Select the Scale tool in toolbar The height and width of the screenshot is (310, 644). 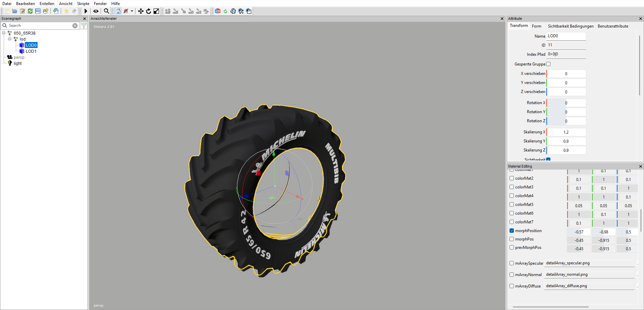[156, 11]
